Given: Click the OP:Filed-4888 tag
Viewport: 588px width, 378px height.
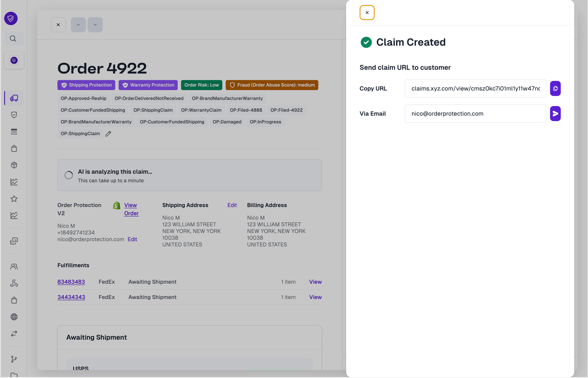Looking at the screenshot, I should point(246,110).
